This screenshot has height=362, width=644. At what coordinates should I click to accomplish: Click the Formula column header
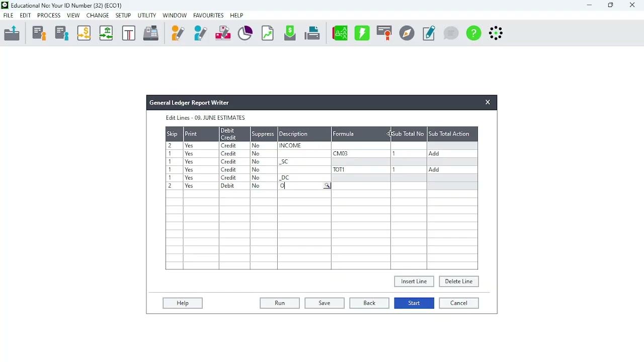click(361, 134)
